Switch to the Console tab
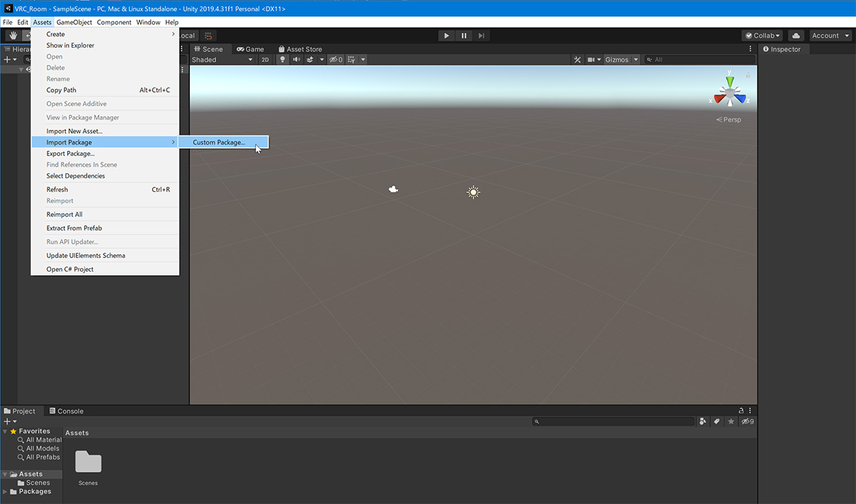856x504 pixels. (x=66, y=411)
